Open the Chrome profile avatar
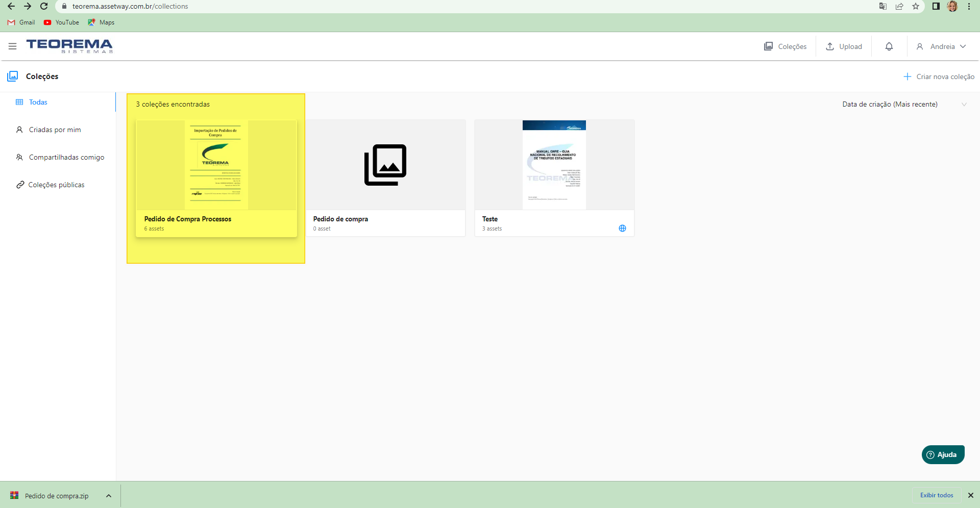This screenshot has width=980, height=508. click(x=952, y=6)
